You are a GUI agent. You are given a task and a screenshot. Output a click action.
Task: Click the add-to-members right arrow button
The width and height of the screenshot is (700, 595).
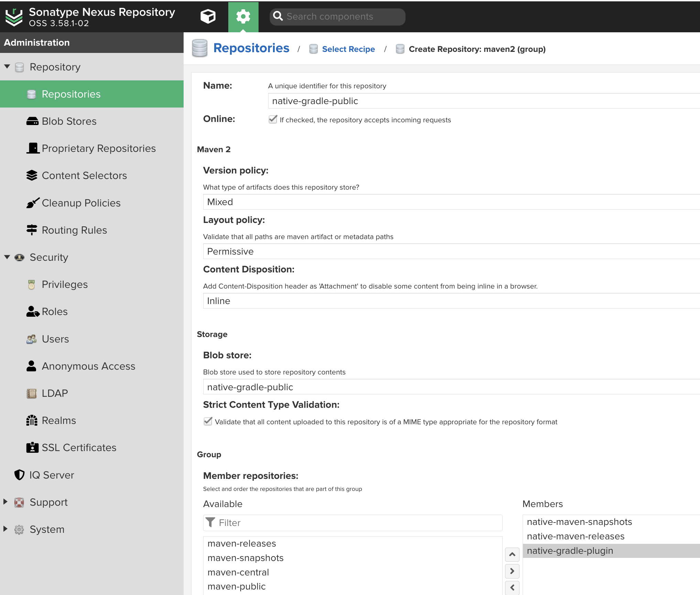(512, 571)
